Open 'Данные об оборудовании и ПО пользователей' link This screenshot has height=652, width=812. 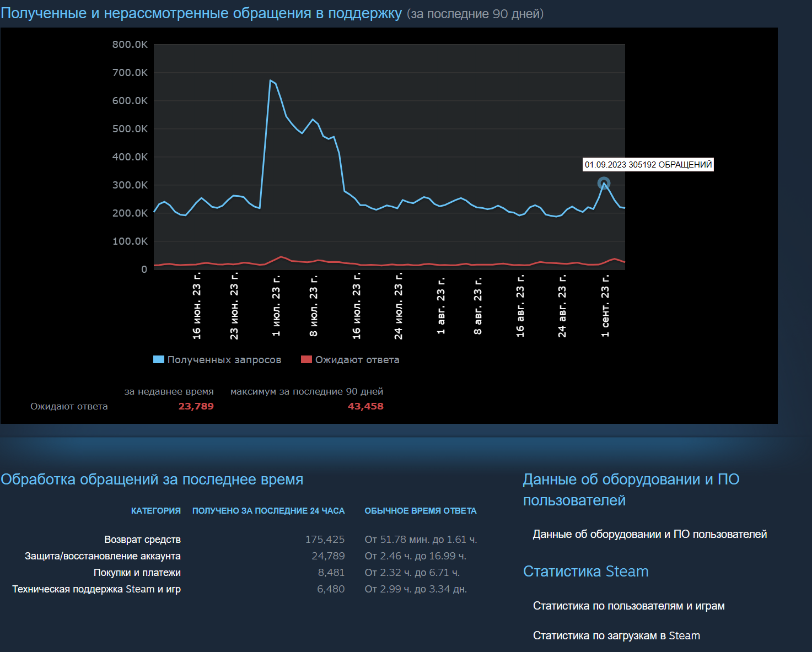[650, 534]
